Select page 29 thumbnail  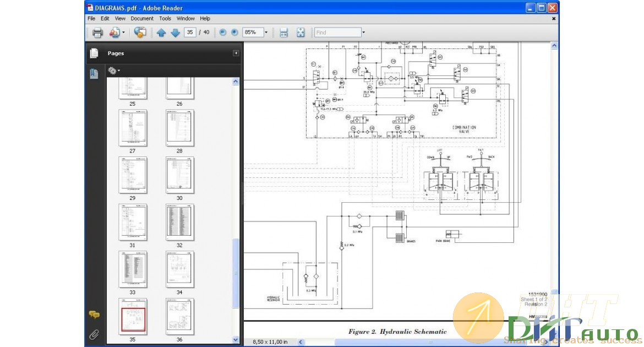click(x=132, y=175)
